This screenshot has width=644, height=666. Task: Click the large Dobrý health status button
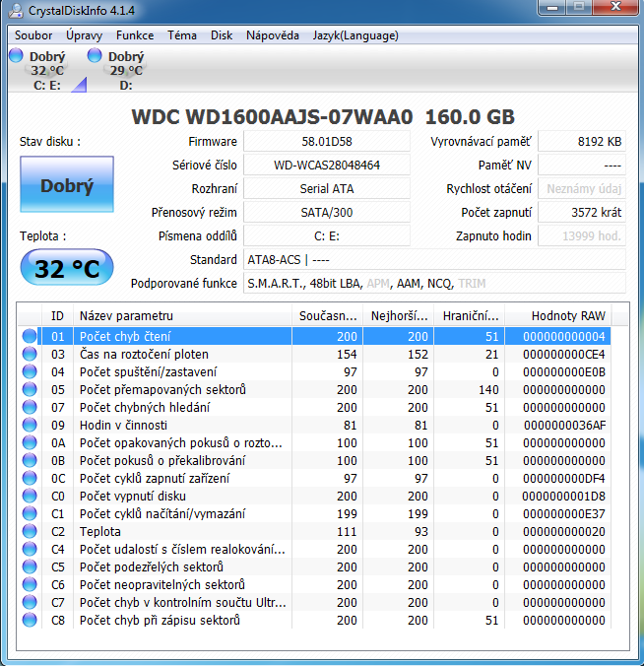(x=67, y=184)
